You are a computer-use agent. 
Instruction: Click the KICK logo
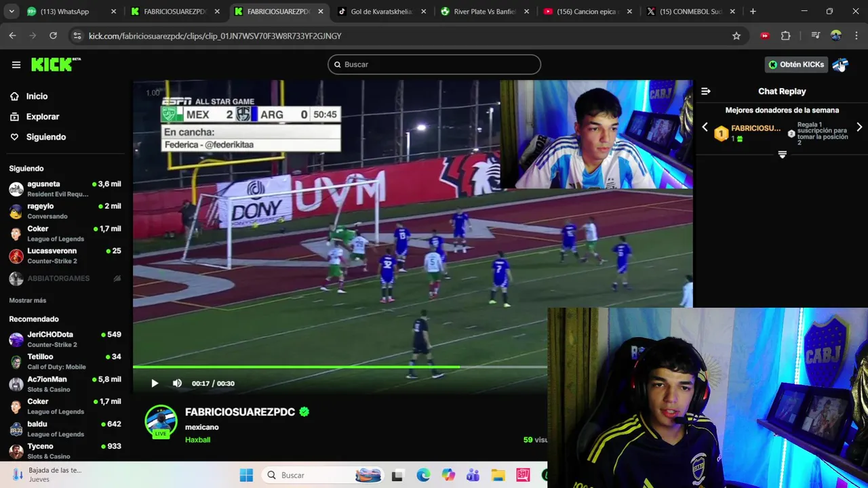(x=56, y=64)
